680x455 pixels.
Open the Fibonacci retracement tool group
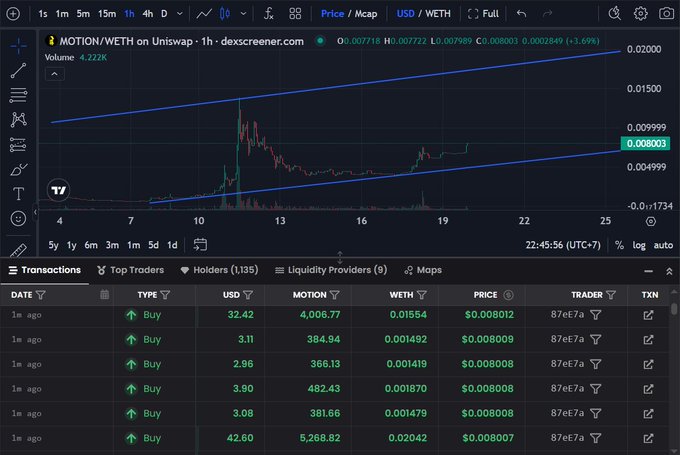point(18,95)
